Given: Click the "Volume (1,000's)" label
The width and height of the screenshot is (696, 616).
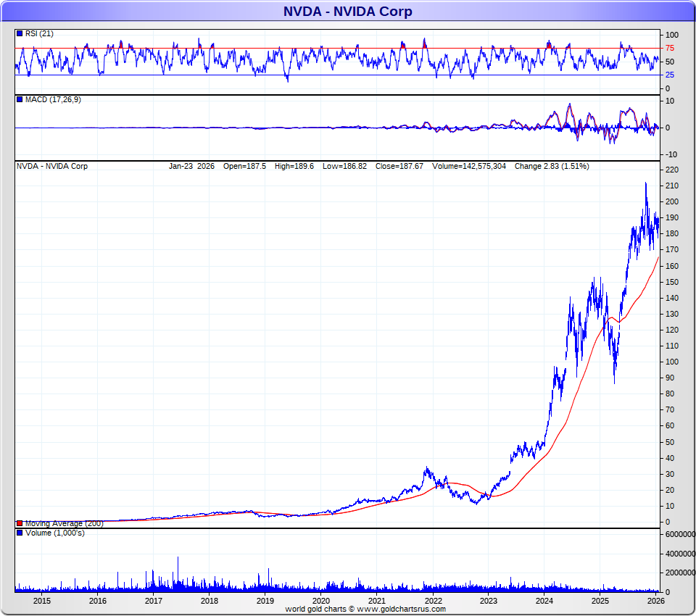Looking at the screenshot, I should tap(54, 533).
